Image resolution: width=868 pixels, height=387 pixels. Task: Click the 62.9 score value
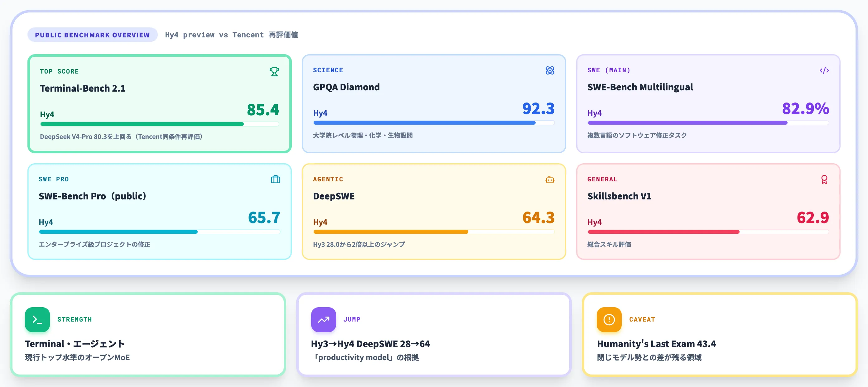point(813,217)
